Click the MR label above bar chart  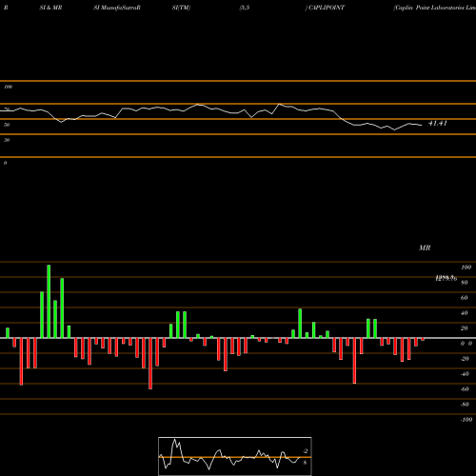(x=425, y=248)
